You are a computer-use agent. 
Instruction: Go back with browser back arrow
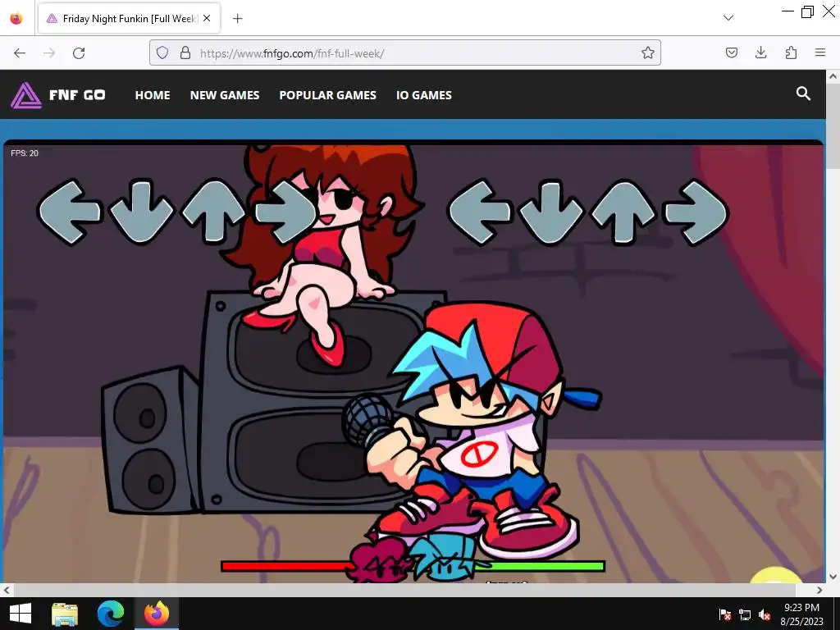pyautogui.click(x=20, y=53)
